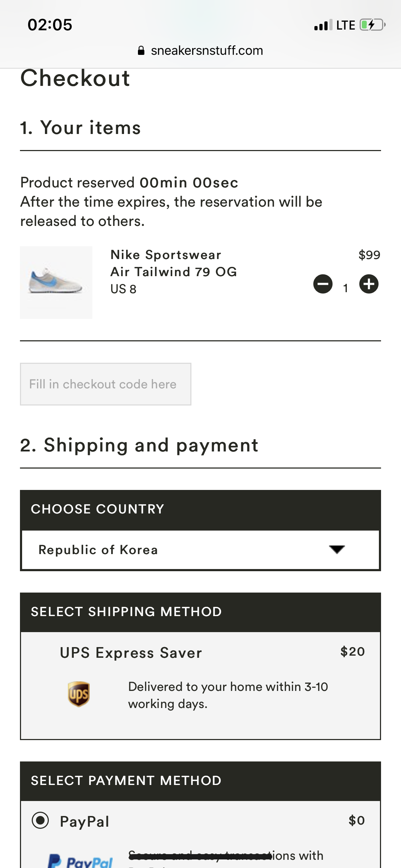
Task: Tap the UPS logo icon
Action: [79, 694]
